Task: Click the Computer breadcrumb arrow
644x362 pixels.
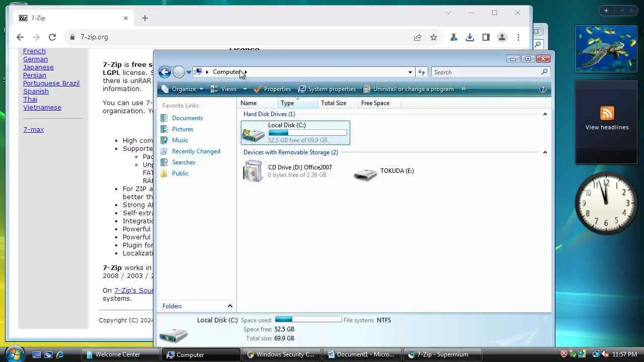Action: click(x=246, y=72)
